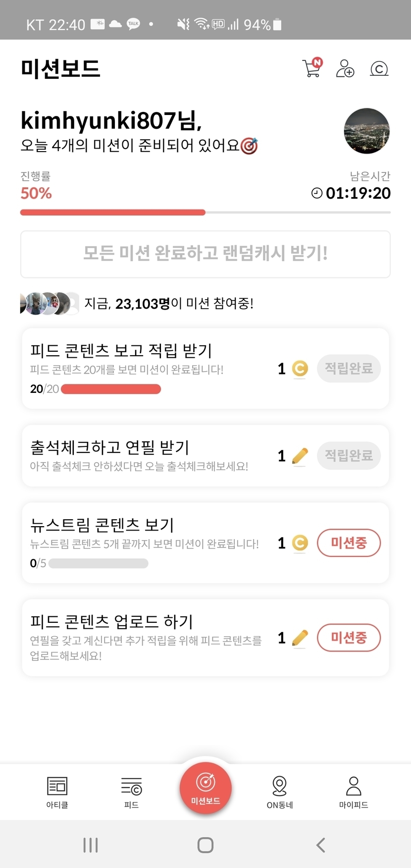
Task: Tap the participant avatars group
Action: click(x=49, y=303)
